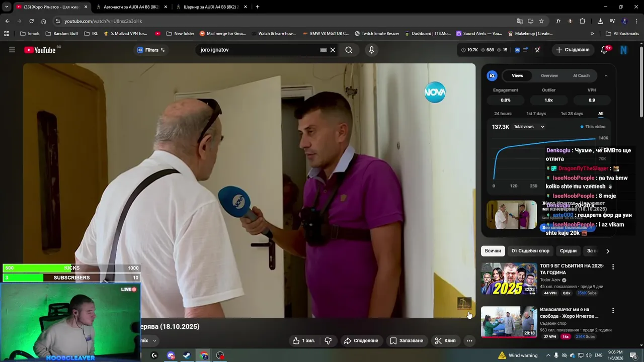Open the Chrome extensions puzzle icon
644x362 pixels.
tap(582, 21)
